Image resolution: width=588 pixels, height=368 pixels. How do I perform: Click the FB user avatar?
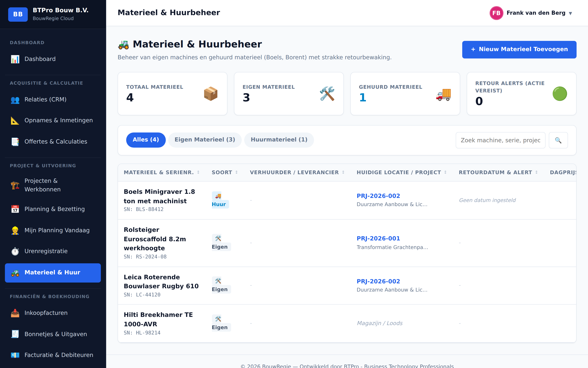click(x=496, y=13)
